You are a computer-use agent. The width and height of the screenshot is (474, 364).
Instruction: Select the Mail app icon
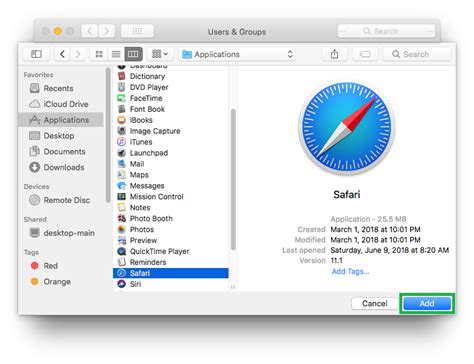tap(122, 164)
